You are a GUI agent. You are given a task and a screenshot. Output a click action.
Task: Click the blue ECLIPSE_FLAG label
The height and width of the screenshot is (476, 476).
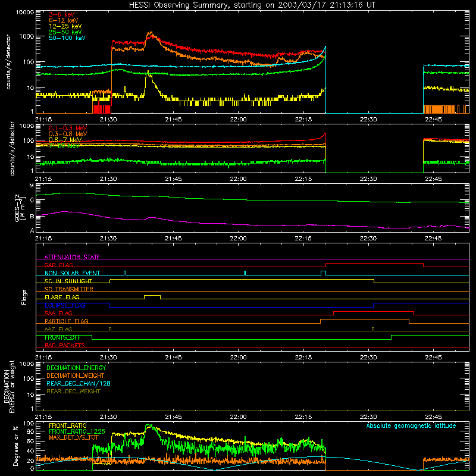(65, 305)
